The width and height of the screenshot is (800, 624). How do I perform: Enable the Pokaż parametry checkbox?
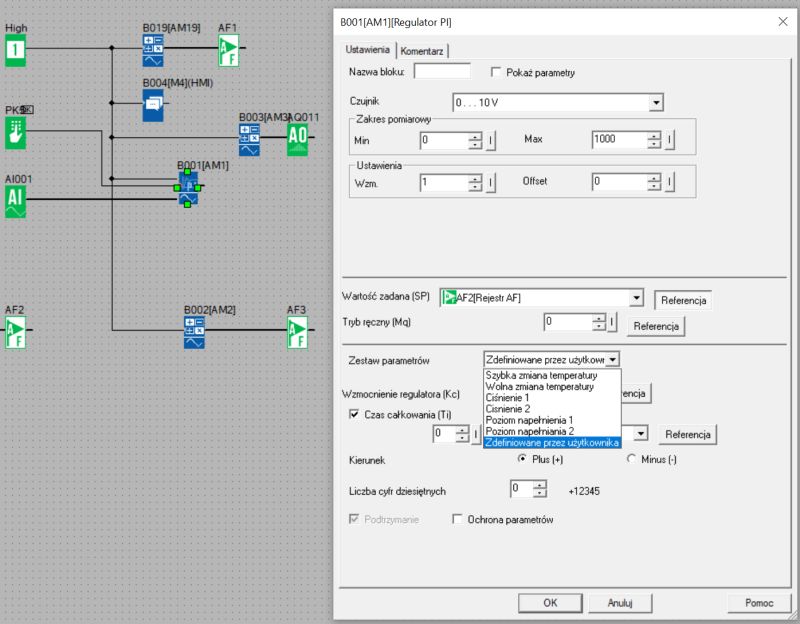tap(495, 72)
